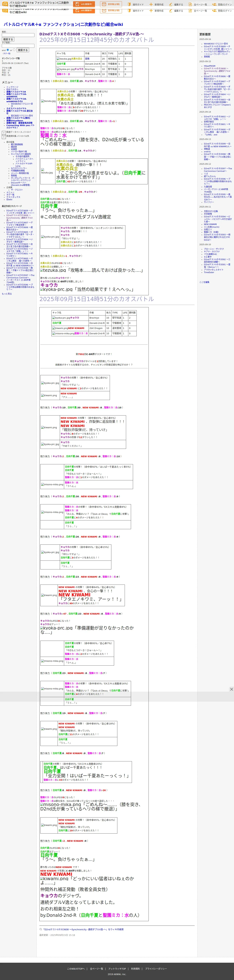Click the 操作ガイド icon in the topmost header row
234x980 pixels.
pos(129,5)
